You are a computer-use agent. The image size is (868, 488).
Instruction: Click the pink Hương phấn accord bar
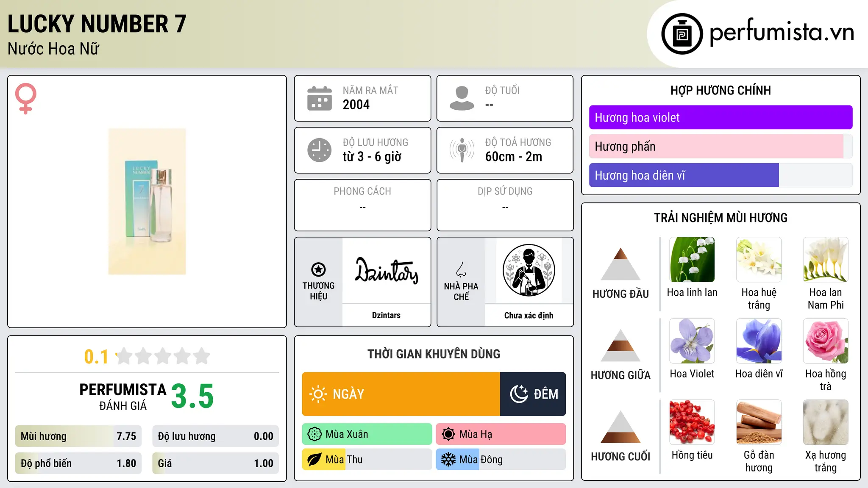point(721,146)
